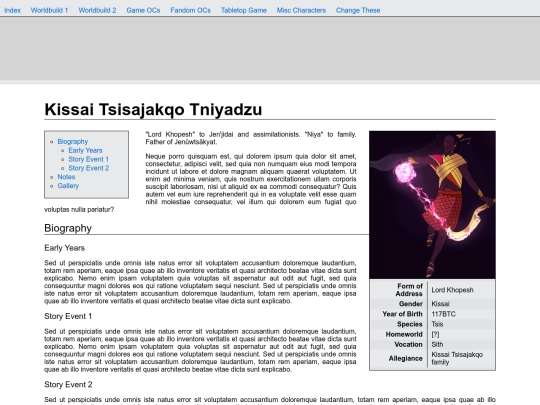Open the Game OCs section
This screenshot has width=540, height=405.
click(x=143, y=10)
